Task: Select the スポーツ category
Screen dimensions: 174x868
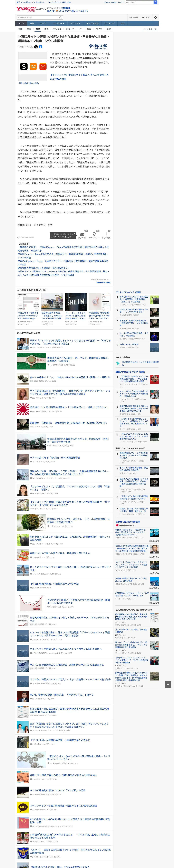Action: click(x=70, y=29)
